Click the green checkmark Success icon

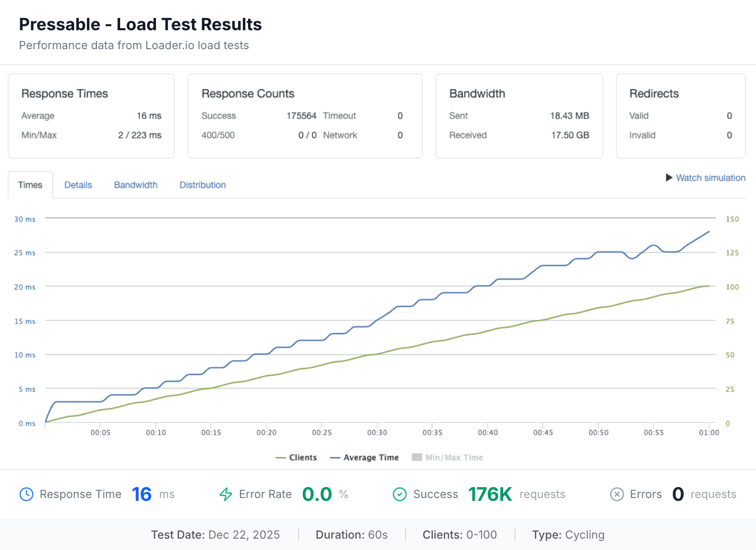pos(400,494)
